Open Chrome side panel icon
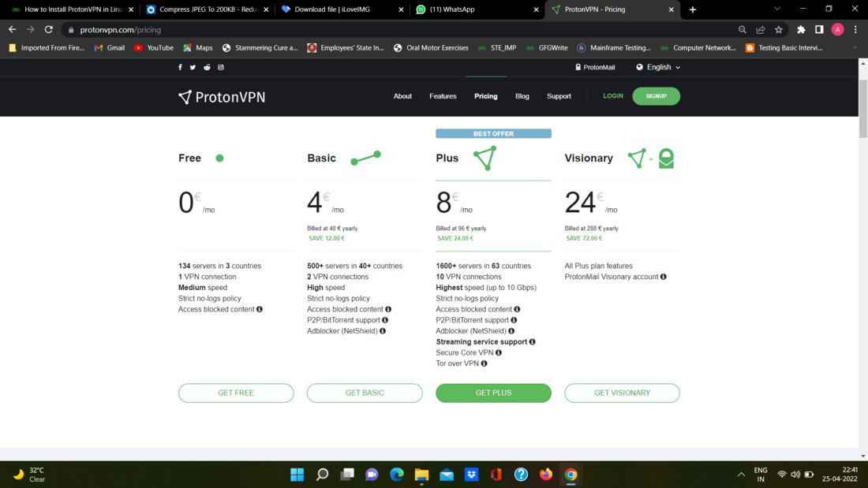Image resolution: width=868 pixels, height=488 pixels. pos(819,29)
